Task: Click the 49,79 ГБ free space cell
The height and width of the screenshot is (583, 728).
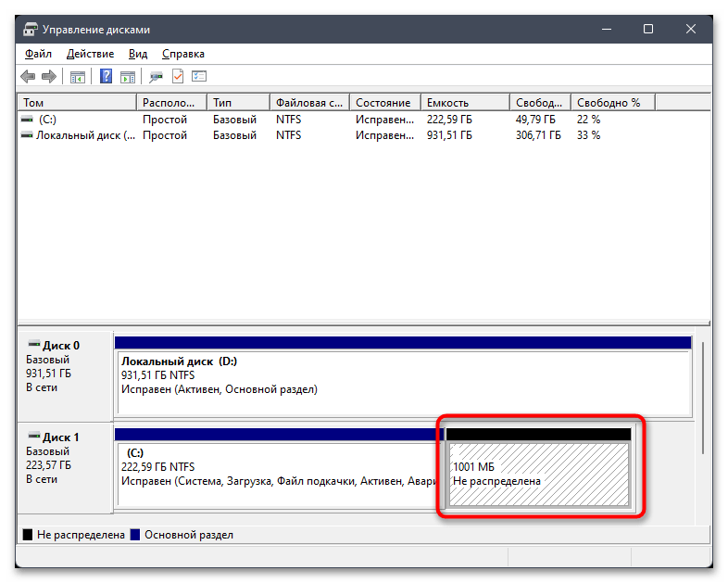Action: tap(535, 120)
